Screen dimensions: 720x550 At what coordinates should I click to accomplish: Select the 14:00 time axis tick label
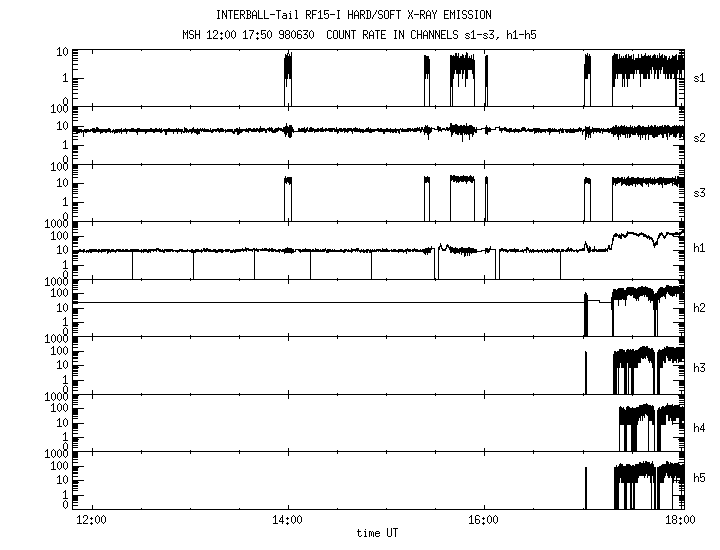point(288,521)
